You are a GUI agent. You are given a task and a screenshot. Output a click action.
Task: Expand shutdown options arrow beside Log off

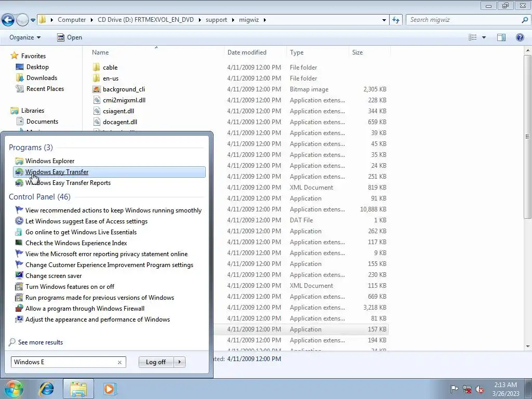point(179,362)
